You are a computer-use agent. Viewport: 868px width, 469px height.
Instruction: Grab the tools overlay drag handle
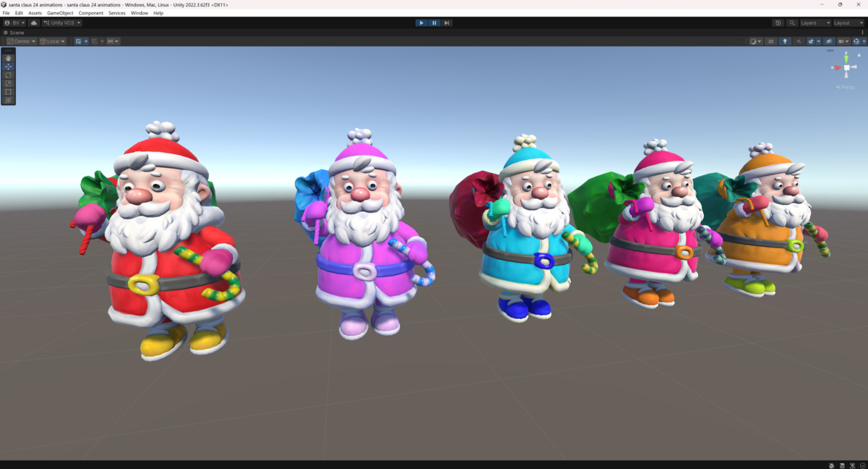tap(8, 51)
